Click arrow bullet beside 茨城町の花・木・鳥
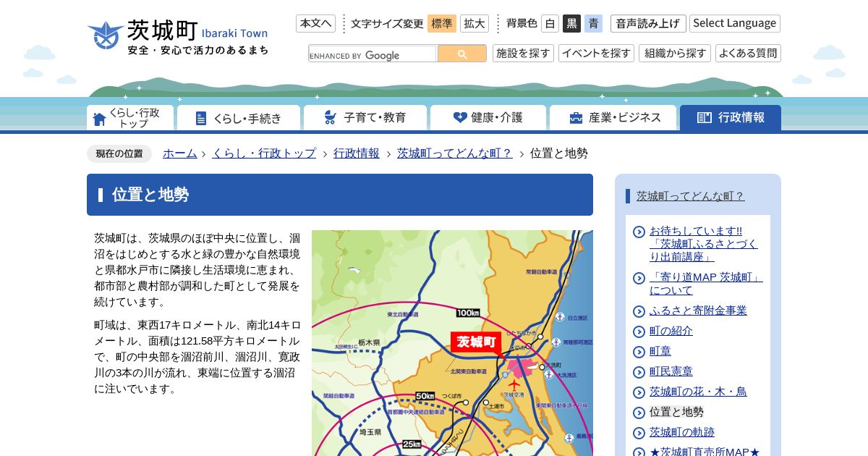 pyautogui.click(x=639, y=392)
